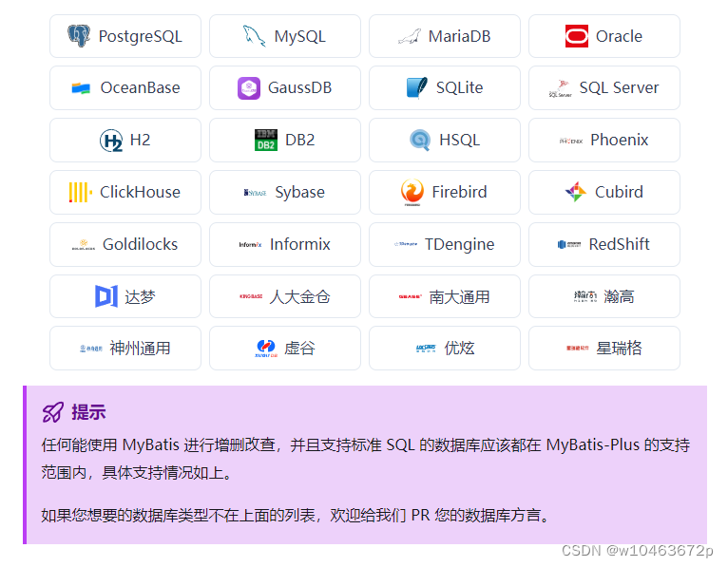Click the Sybase label text

(x=300, y=193)
